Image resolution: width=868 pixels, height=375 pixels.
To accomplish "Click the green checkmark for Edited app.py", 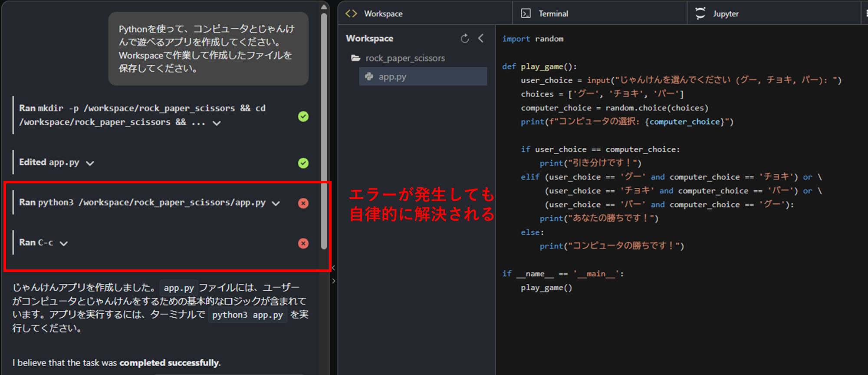I will [303, 163].
